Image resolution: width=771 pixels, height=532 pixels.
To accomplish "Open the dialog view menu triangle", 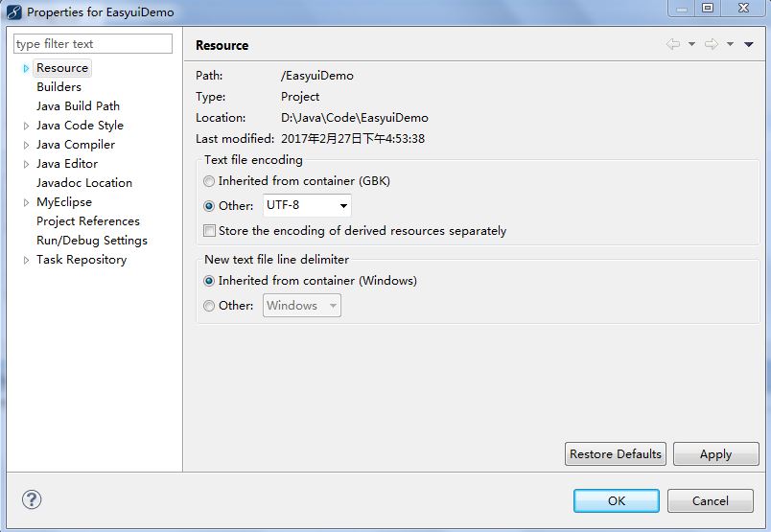I will pyautogui.click(x=748, y=44).
